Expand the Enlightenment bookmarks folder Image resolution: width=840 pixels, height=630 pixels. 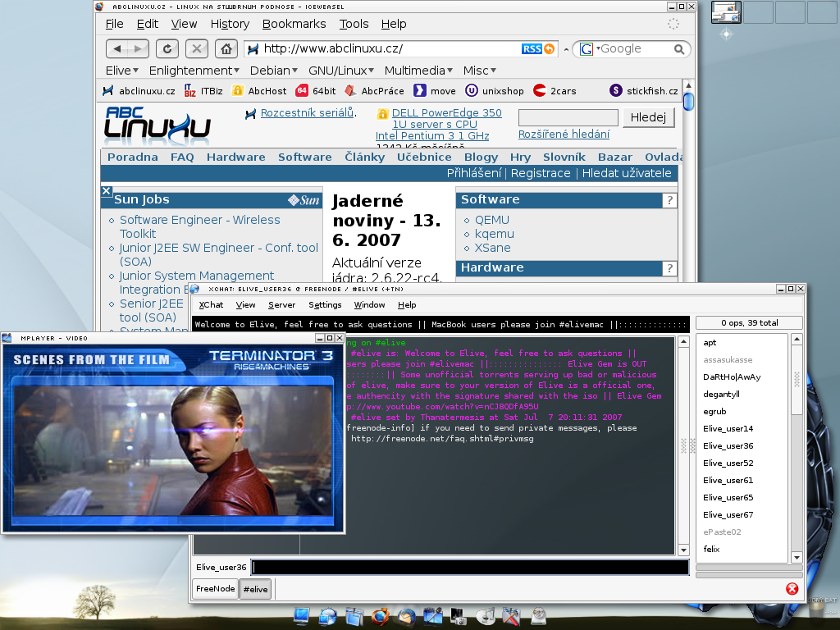click(194, 71)
